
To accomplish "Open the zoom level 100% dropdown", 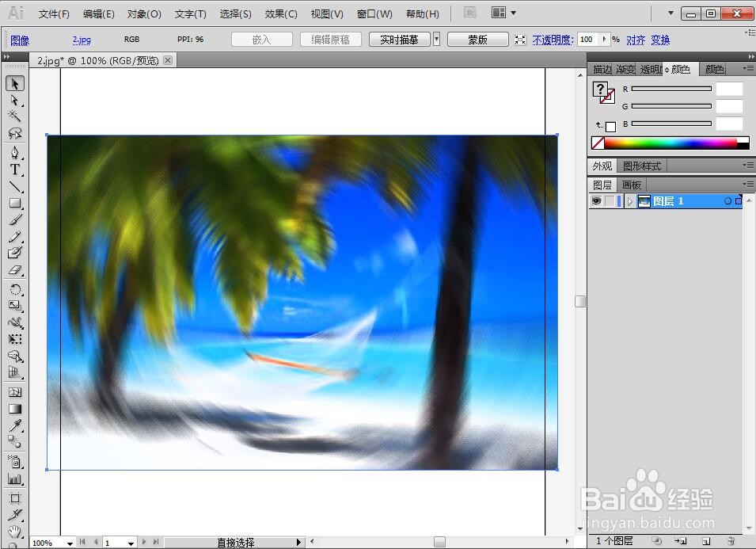I will 70,543.
